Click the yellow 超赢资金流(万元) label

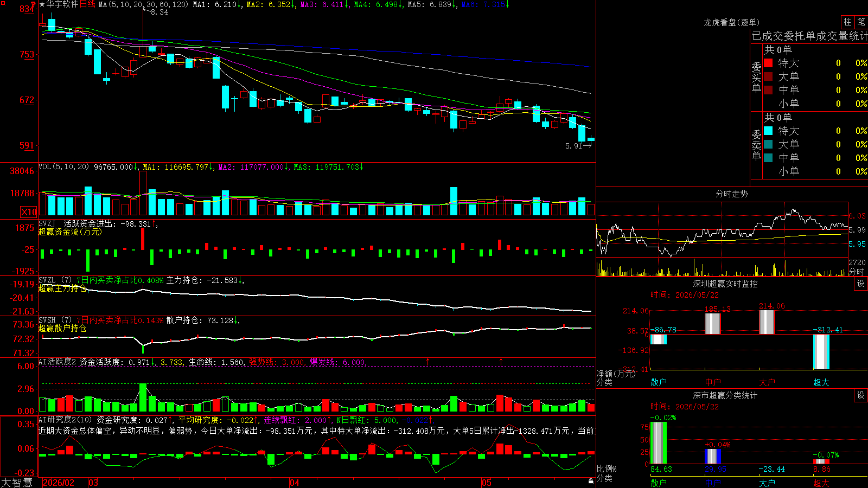70,232
